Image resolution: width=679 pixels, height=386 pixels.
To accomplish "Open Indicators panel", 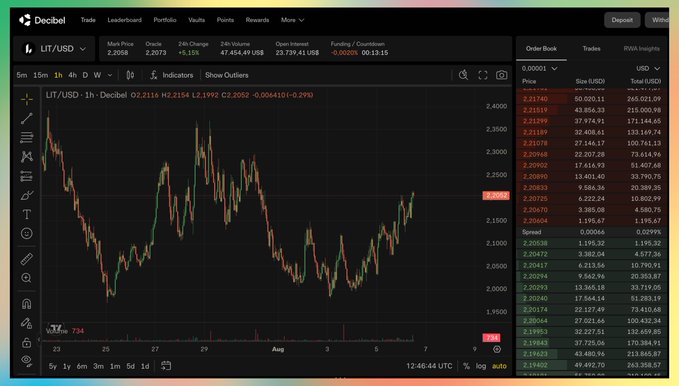I will tap(171, 75).
